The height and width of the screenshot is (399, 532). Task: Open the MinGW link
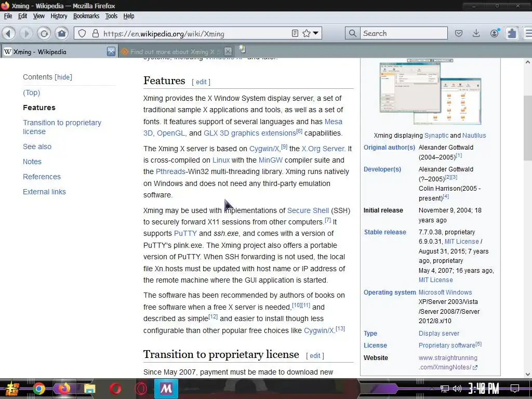tap(270, 160)
